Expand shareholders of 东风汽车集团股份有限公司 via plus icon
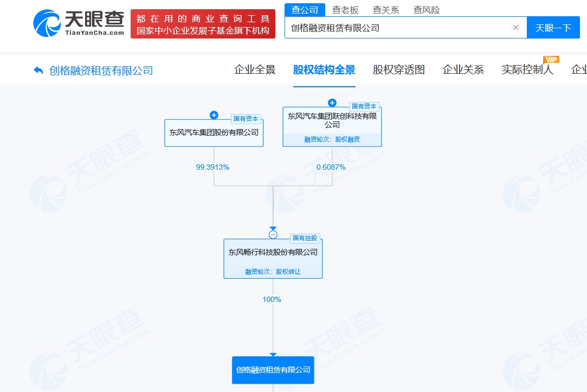 (214, 115)
